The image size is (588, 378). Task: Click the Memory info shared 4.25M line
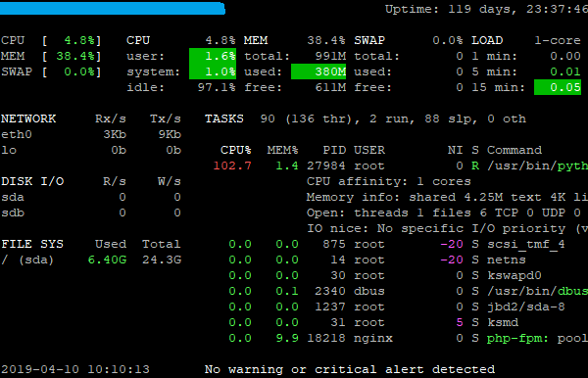448,198
